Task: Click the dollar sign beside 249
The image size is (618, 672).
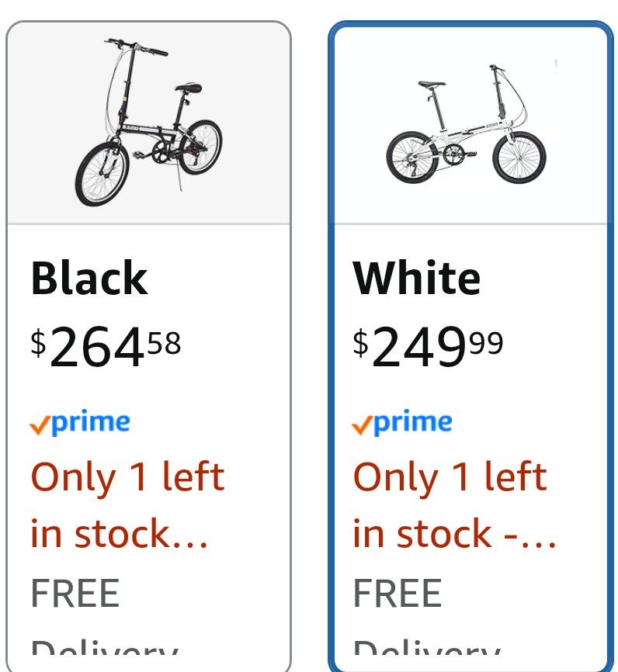Action: 360,342
